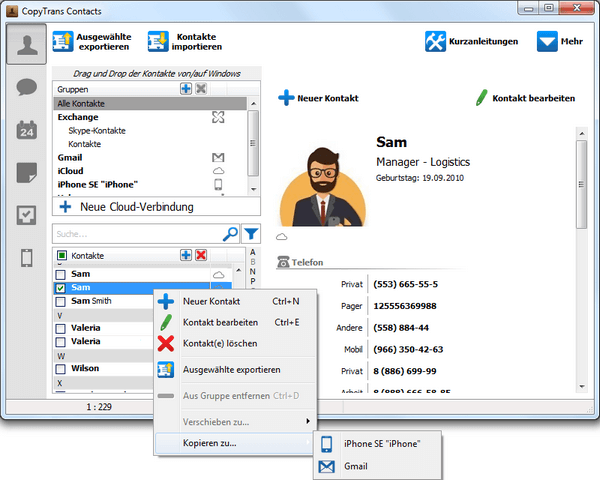
Task: Uncheck the selected Sam contact checkbox
Action: [60, 288]
